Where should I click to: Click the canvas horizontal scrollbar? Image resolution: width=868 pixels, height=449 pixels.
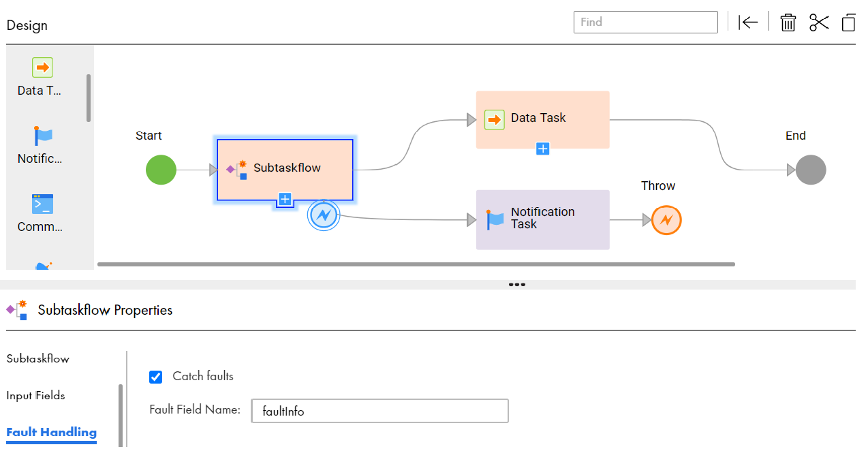416,264
